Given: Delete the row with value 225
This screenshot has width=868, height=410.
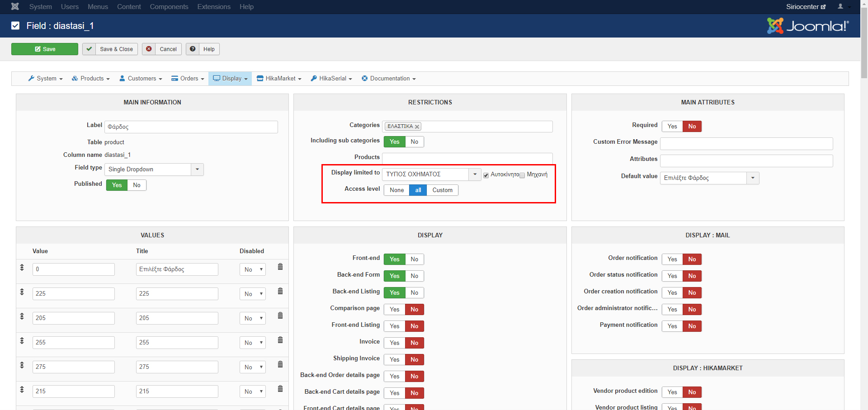Looking at the screenshot, I should [280, 291].
